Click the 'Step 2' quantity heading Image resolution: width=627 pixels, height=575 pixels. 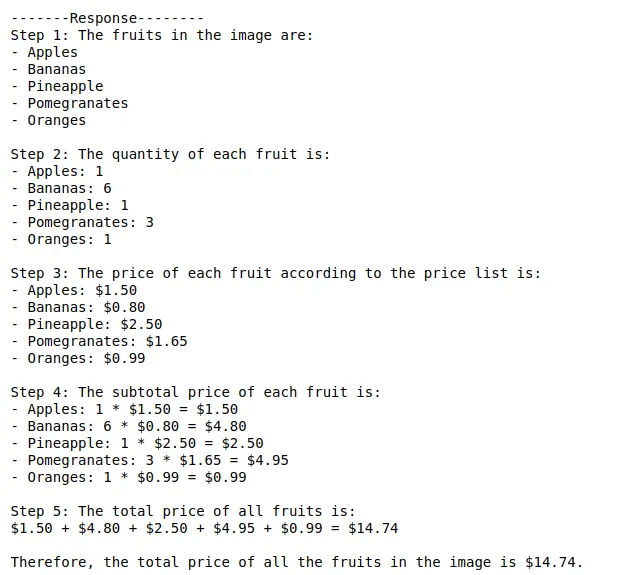(x=170, y=154)
